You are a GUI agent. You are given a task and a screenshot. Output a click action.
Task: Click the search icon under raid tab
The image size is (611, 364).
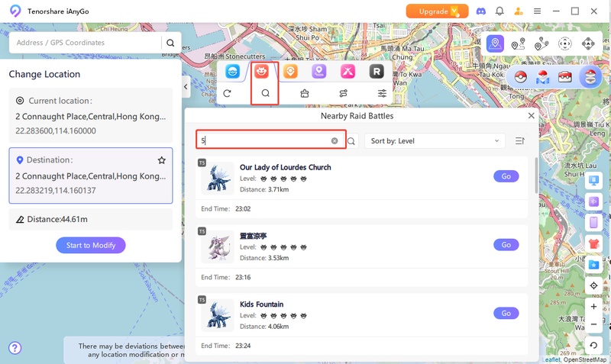[265, 93]
